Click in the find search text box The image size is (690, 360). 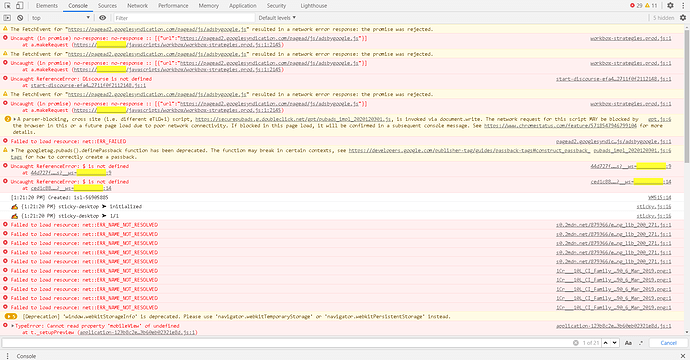click(286, 342)
